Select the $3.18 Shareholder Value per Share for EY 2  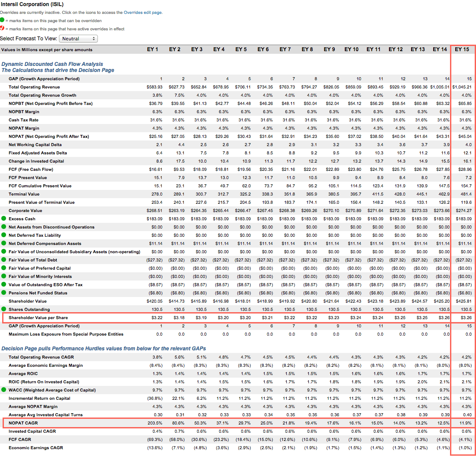pos(179,317)
